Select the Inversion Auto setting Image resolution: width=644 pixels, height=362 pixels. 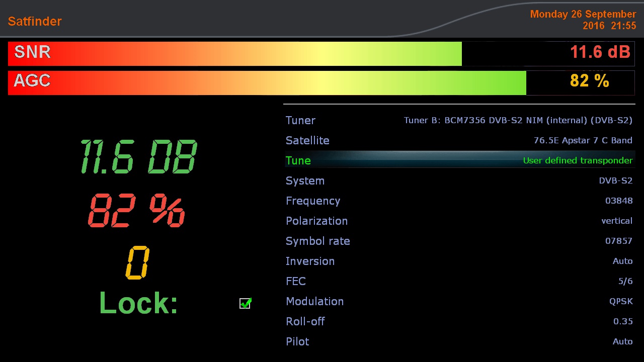[622, 261]
